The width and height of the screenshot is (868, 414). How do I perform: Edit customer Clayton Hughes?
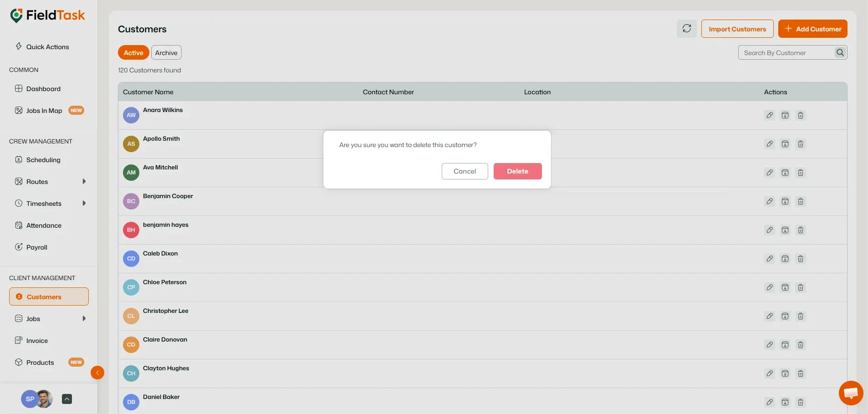[770, 373]
